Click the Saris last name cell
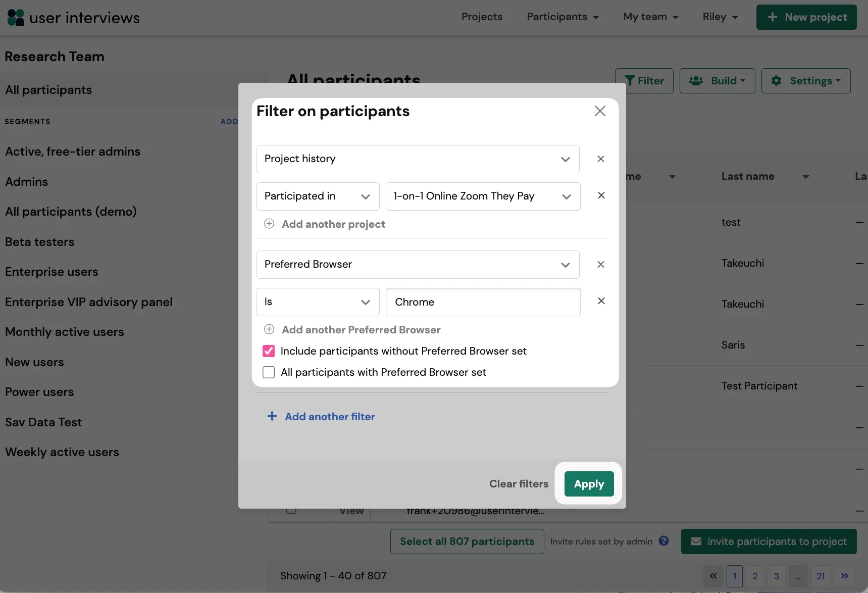 point(733,345)
